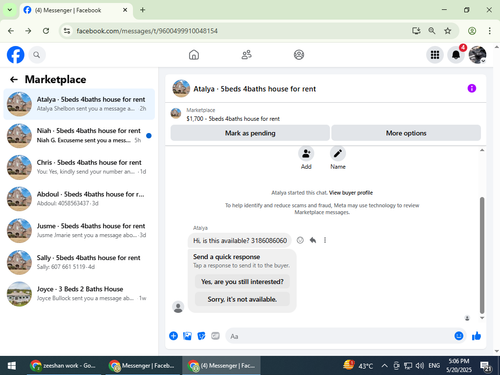The width and height of the screenshot is (500, 375).
Task: Send a thumbs up like
Action: [476, 336]
